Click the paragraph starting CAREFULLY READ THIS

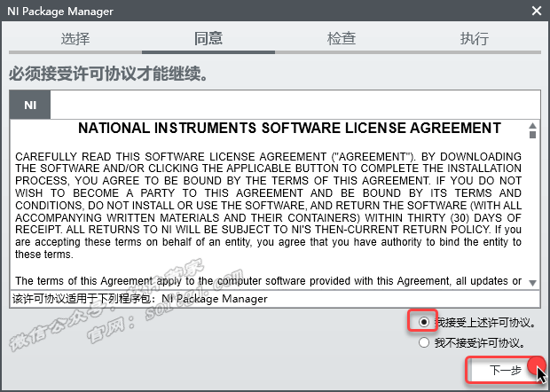(x=268, y=205)
